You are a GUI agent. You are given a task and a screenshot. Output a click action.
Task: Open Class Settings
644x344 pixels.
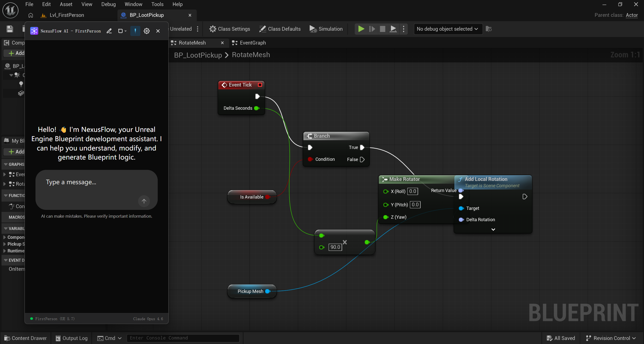click(x=230, y=29)
